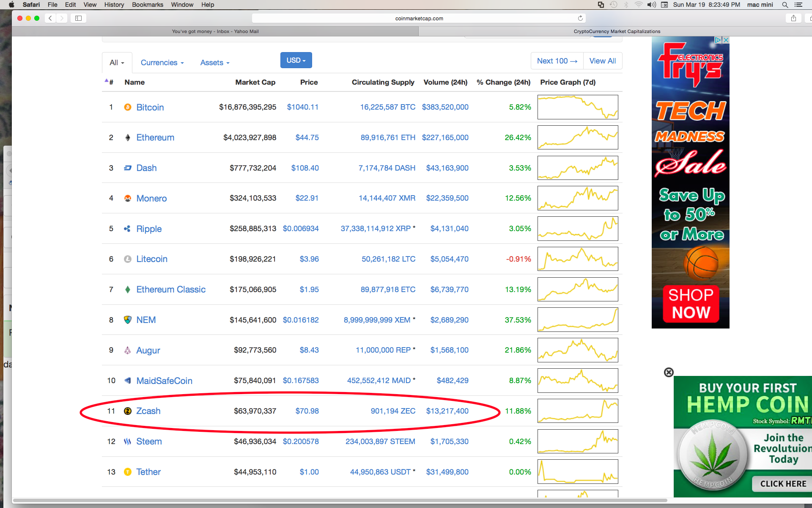Open Notification Center icon
Image resolution: width=812 pixels, height=508 pixels.
798,5
